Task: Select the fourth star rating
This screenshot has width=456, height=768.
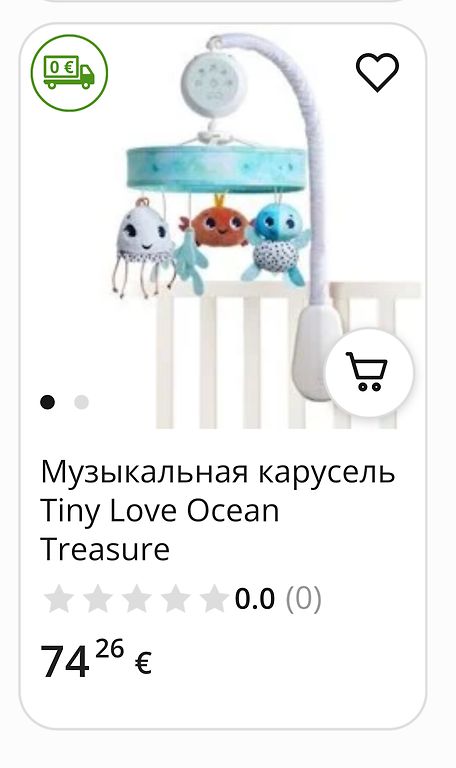Action: click(x=175, y=599)
